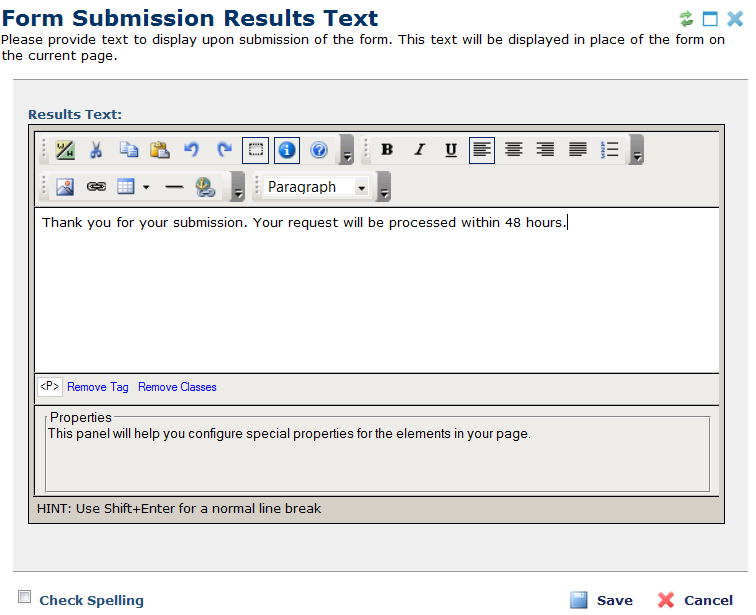Open the editor help question icon

click(x=319, y=150)
